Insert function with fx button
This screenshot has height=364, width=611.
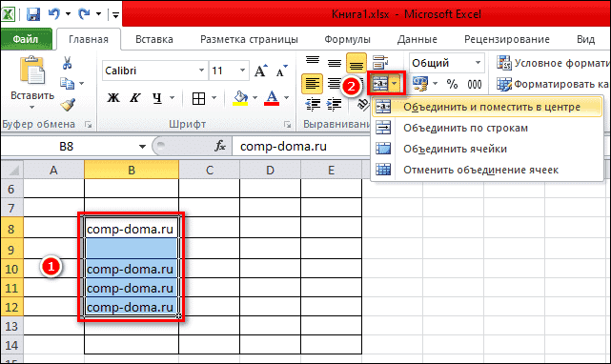coord(220,146)
